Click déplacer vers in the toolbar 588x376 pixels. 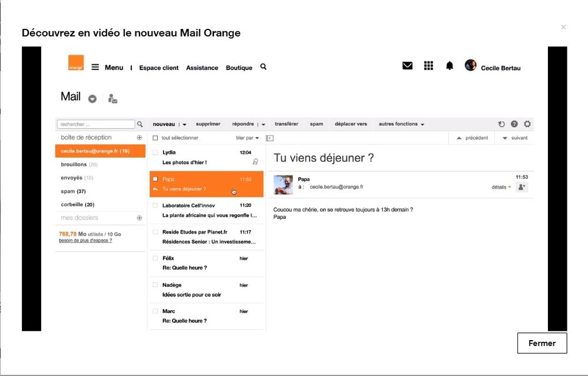coord(351,124)
